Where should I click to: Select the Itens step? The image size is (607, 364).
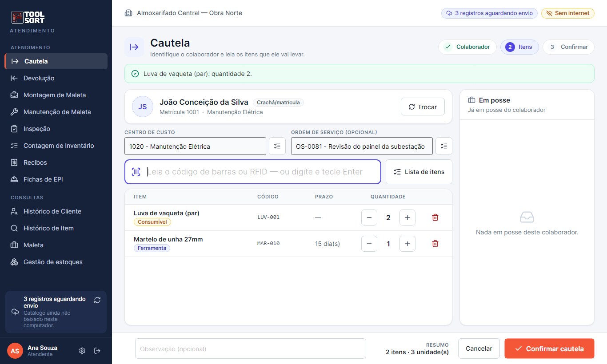click(519, 47)
